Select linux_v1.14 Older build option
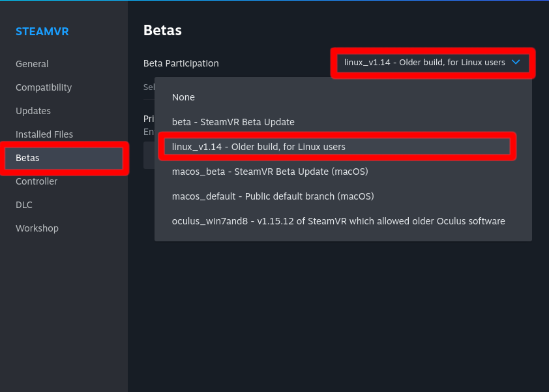Image resolution: width=549 pixels, height=392 pixels. (258, 147)
